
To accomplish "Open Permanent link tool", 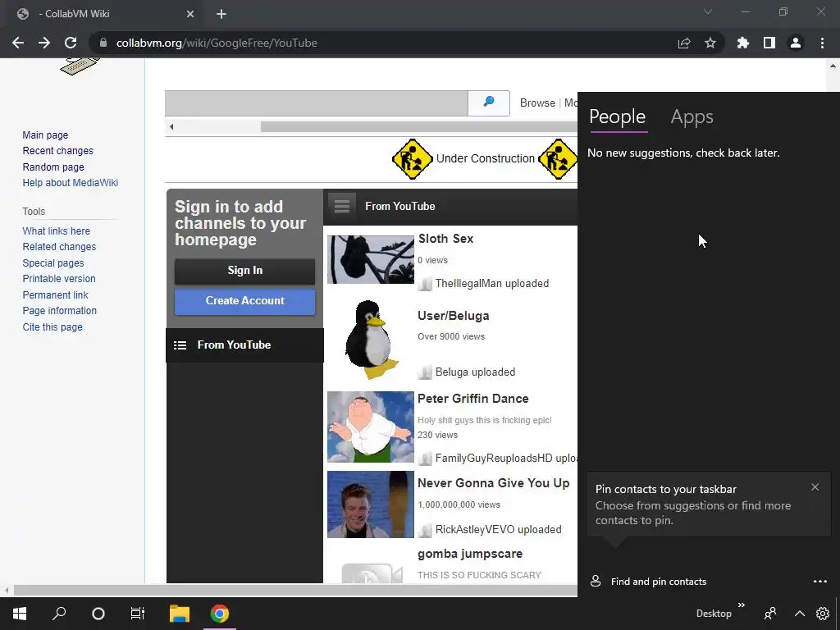I will click(55, 294).
